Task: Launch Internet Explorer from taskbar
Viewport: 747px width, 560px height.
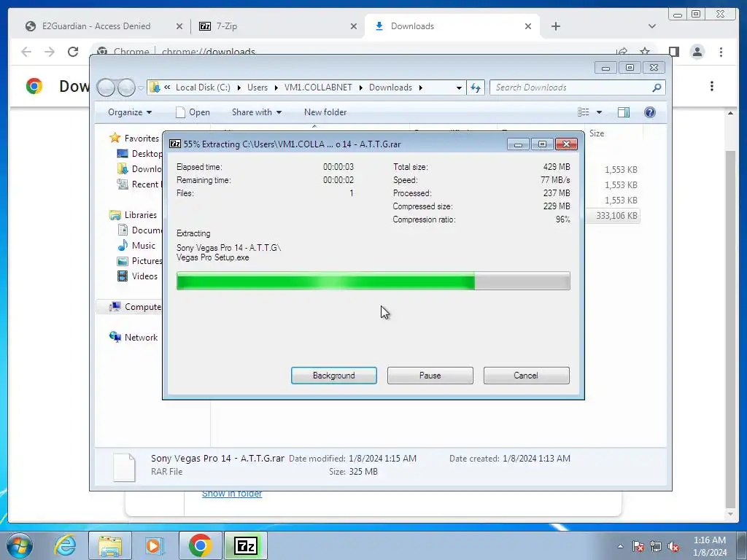Action: click(65, 545)
